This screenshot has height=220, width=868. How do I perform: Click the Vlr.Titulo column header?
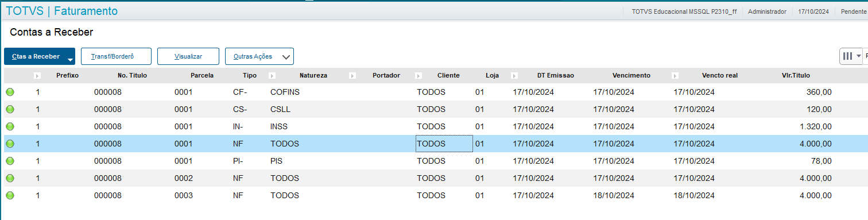pyautogui.click(x=796, y=75)
